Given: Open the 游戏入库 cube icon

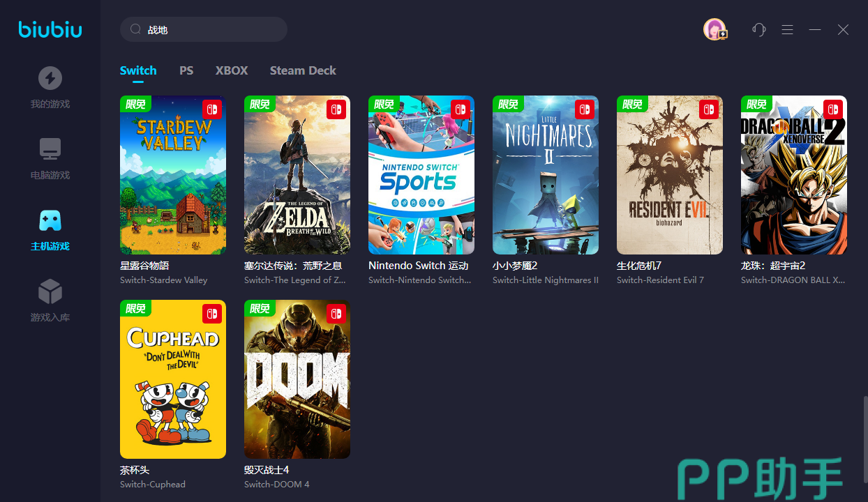Looking at the screenshot, I should coord(50,291).
